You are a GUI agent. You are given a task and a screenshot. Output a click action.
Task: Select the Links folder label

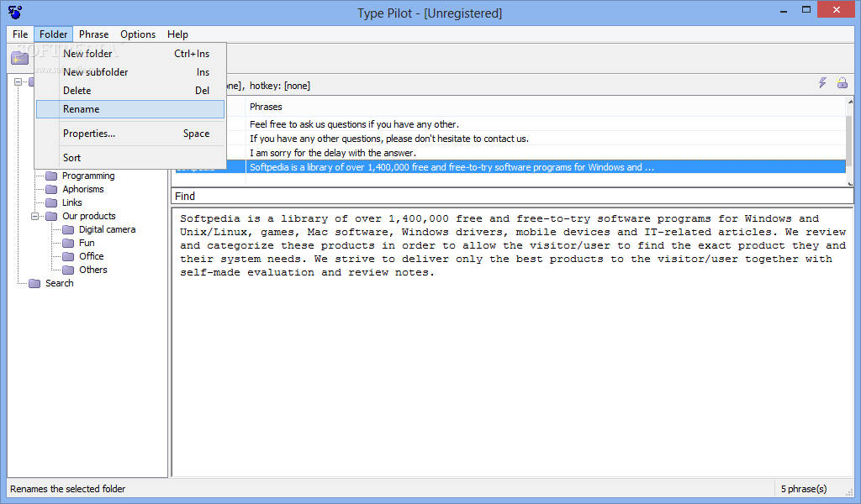click(72, 202)
